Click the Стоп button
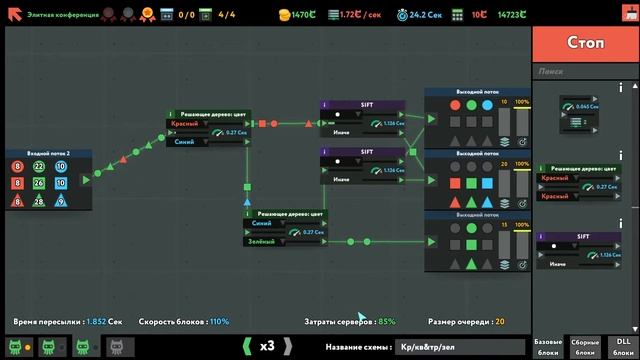The height and width of the screenshot is (360, 640). 586,44
